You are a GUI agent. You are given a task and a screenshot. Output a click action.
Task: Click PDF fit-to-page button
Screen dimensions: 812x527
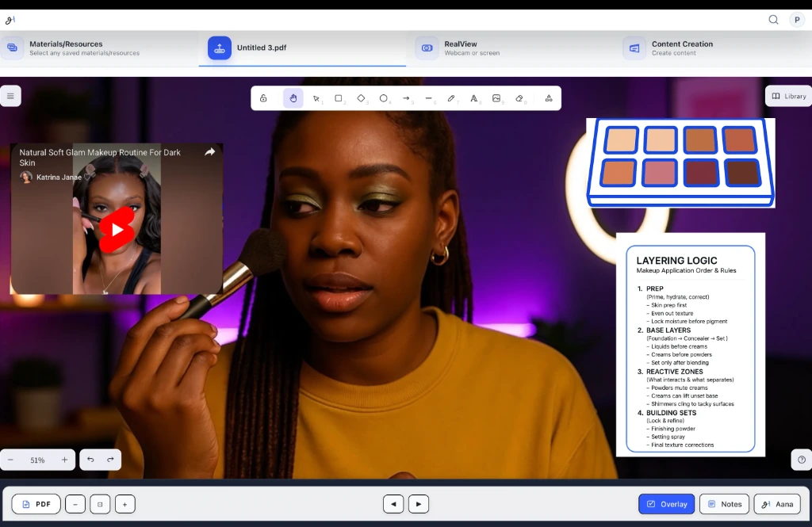coord(100,504)
